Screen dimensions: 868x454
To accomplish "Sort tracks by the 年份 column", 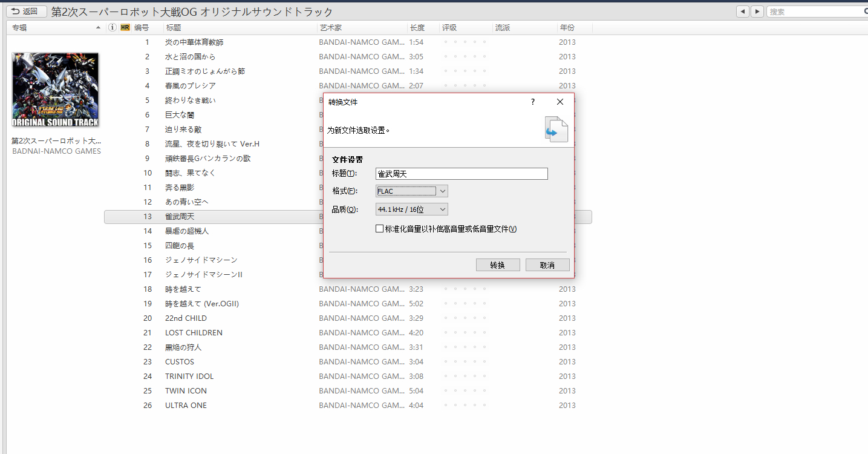I will [x=567, y=28].
